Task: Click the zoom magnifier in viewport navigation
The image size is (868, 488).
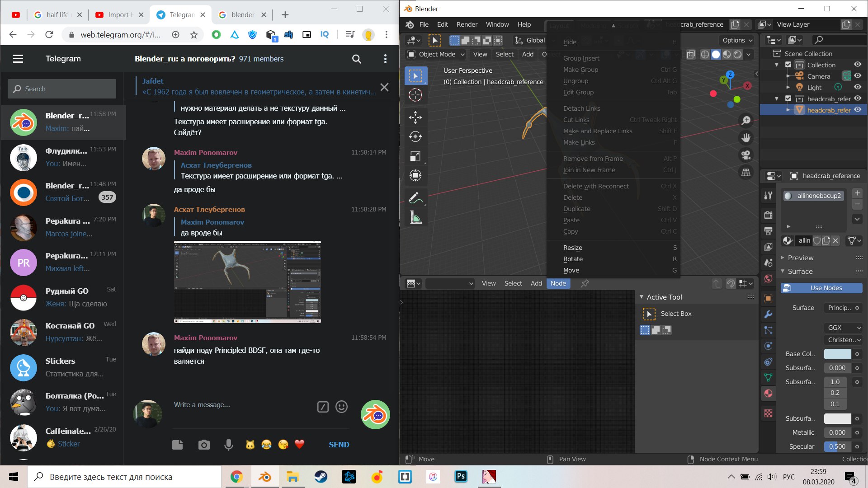Action: pos(746,120)
